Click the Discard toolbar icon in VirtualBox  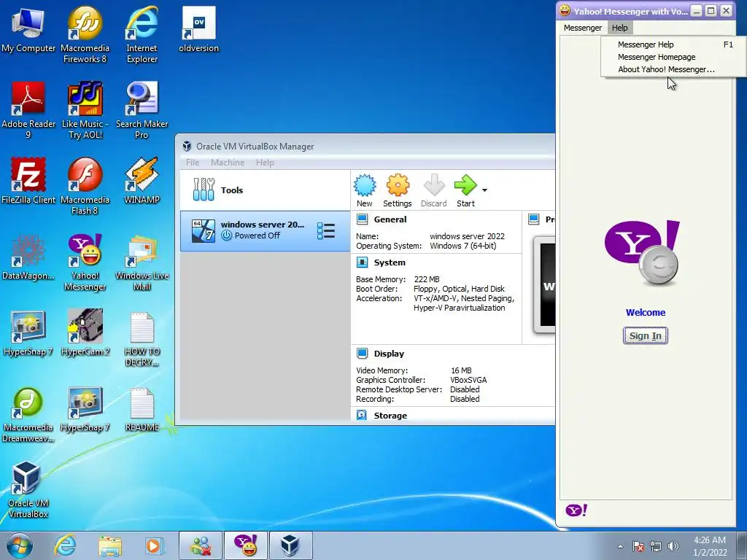pos(433,191)
